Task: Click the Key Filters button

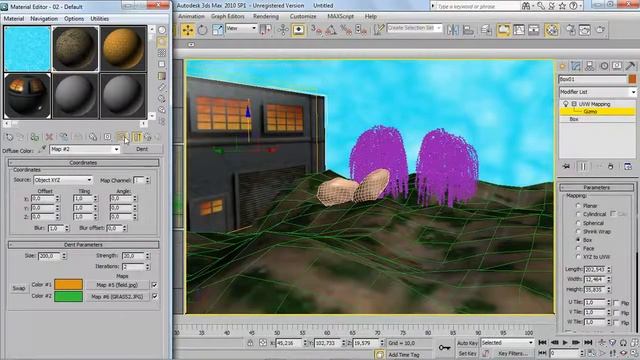Action: 513,353
